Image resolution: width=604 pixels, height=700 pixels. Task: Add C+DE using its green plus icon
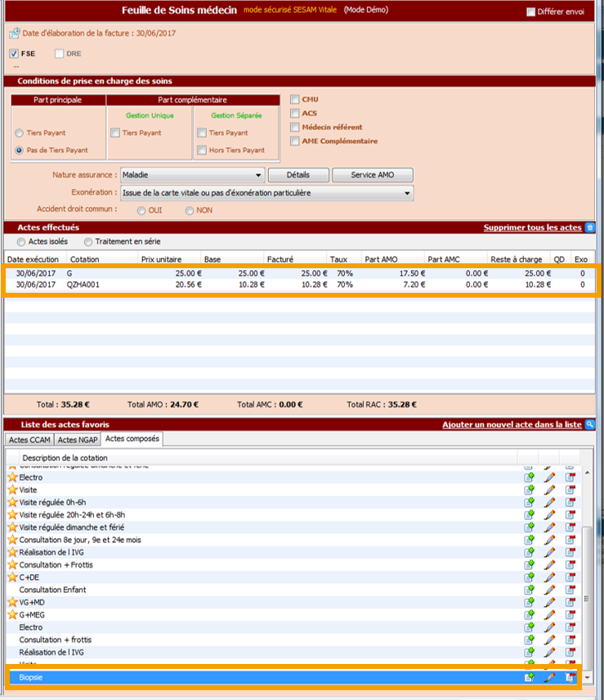pos(529,577)
